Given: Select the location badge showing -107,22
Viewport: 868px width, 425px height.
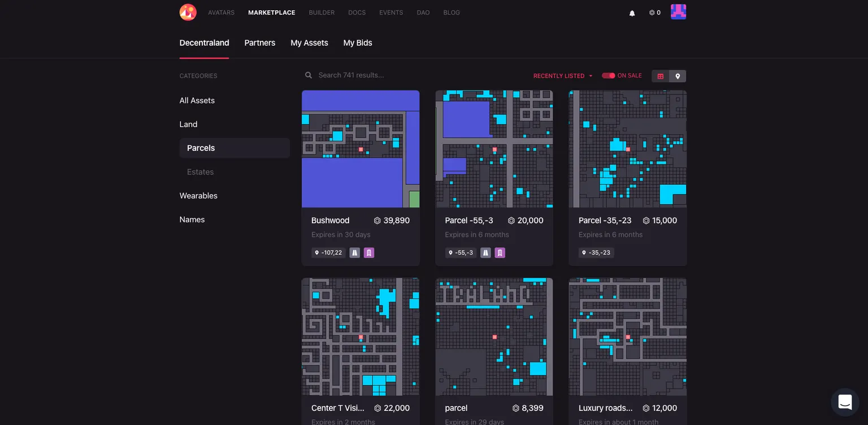Looking at the screenshot, I should click(328, 253).
